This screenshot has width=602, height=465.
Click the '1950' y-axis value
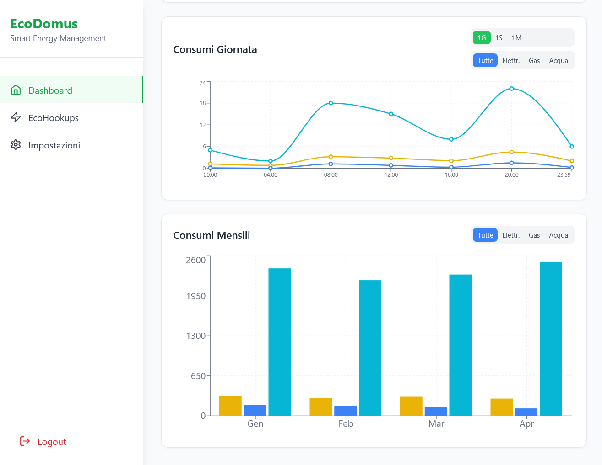point(196,296)
